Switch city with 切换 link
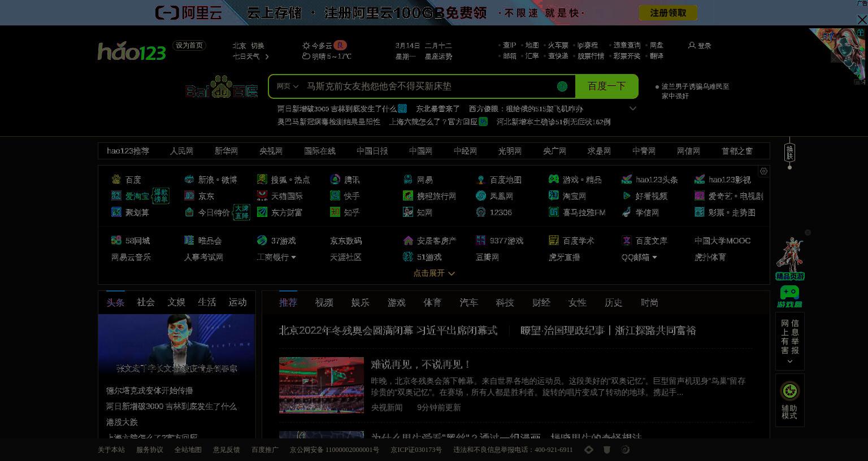868x461 pixels. pos(258,46)
